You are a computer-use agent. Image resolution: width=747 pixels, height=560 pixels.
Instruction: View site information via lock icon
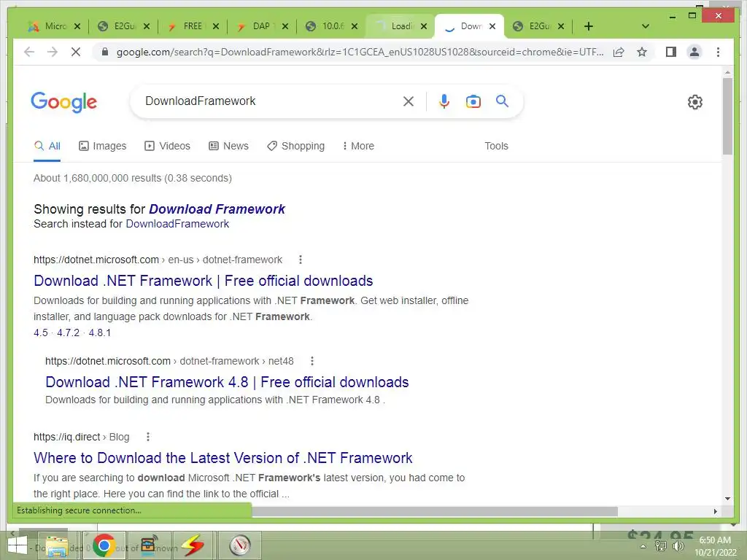(x=105, y=52)
